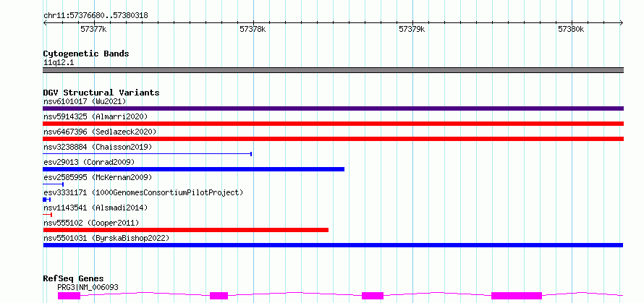Open the esv2585995 (McKernan2009) label
Screen dimensions: 644x303
tap(98, 177)
